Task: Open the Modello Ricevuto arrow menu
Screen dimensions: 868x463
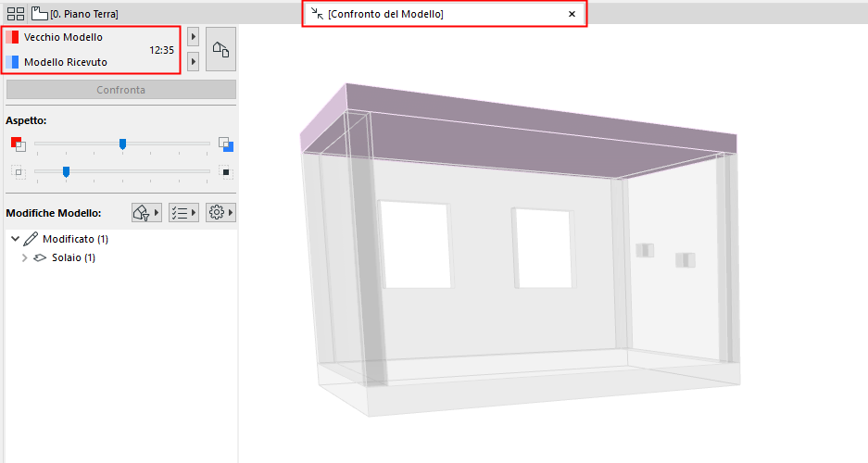Action: coord(194,61)
